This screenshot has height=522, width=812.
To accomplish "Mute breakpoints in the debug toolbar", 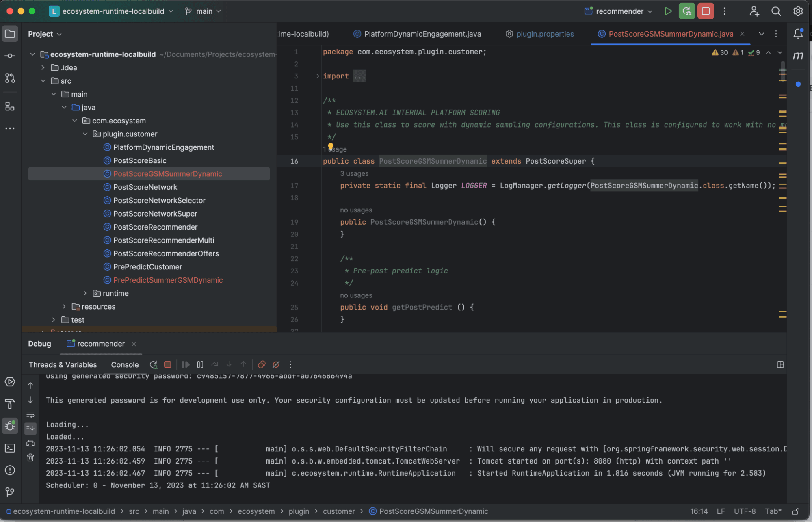I will pyautogui.click(x=276, y=364).
